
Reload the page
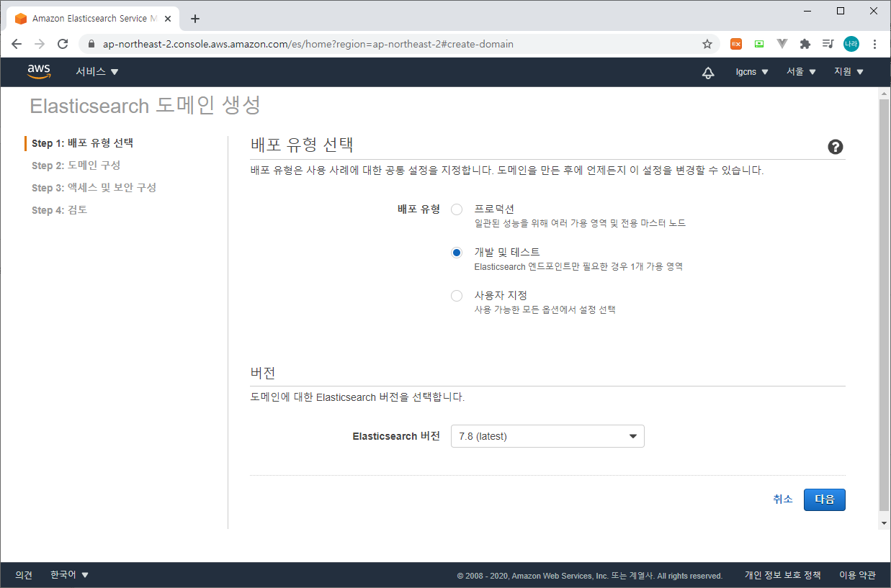(x=63, y=44)
